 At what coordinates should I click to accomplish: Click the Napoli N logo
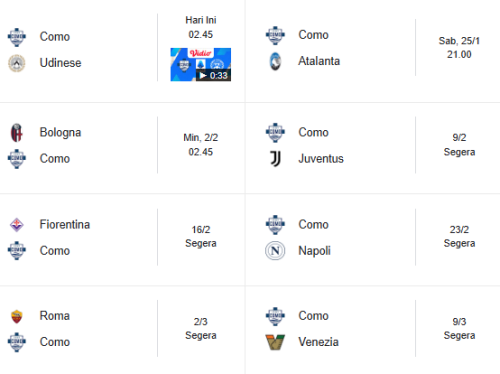[x=275, y=251]
